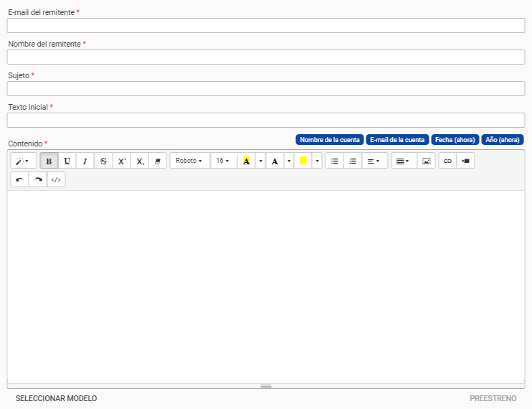The height and width of the screenshot is (409, 532).
Task: Click the indent block icon after link
Action: pyautogui.click(x=465, y=161)
